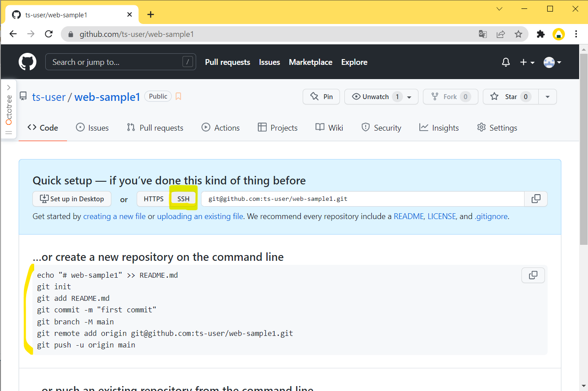Image resolution: width=588 pixels, height=391 pixels.
Task: Share this page from the address bar
Action: (501, 34)
